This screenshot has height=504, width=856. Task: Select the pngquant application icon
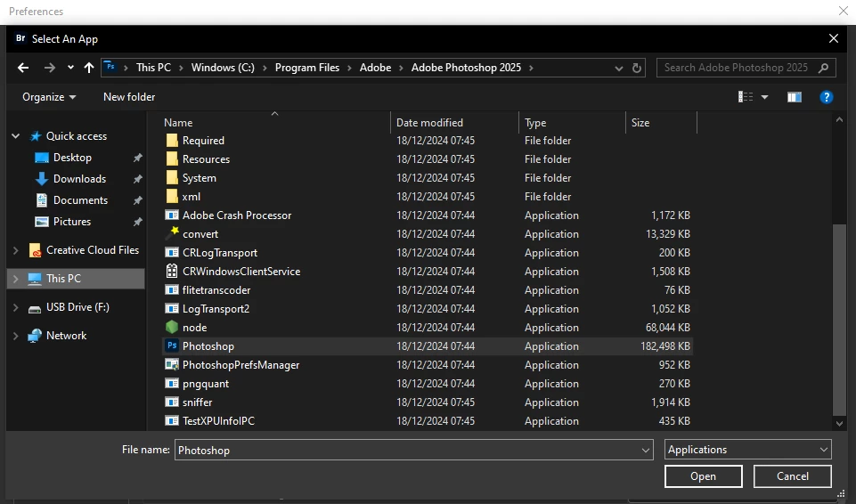pyautogui.click(x=172, y=384)
